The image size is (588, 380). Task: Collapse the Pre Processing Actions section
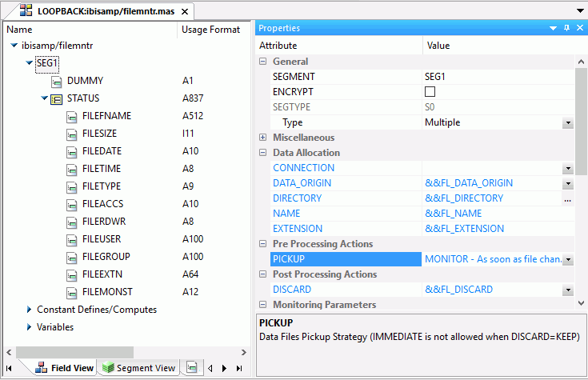263,244
